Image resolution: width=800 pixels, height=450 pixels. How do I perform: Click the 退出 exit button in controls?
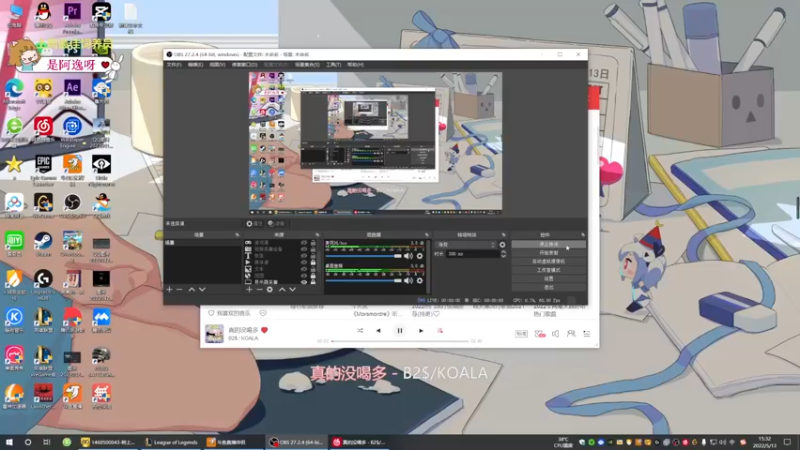click(548, 287)
